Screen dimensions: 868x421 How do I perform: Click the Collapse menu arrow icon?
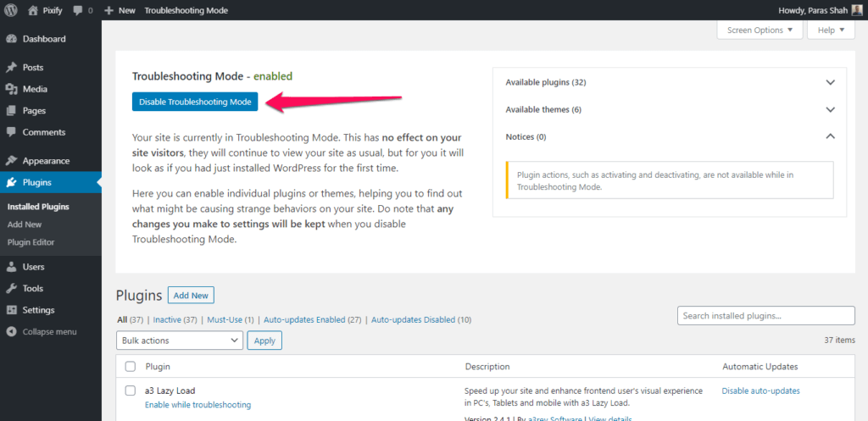tap(11, 332)
